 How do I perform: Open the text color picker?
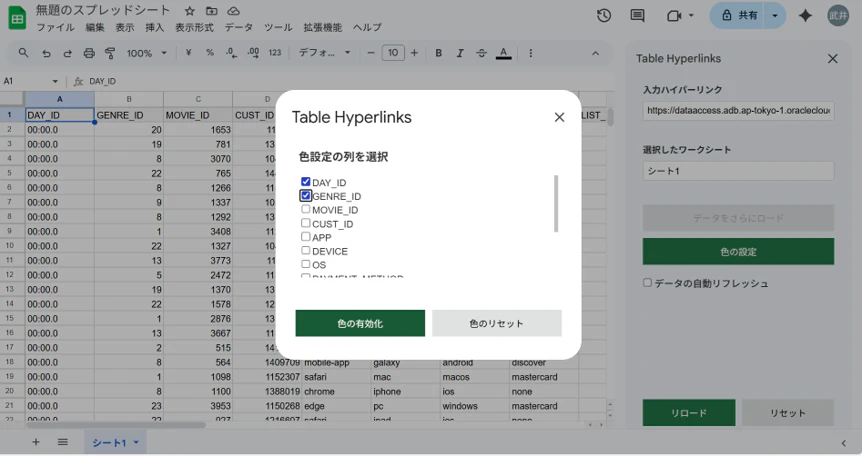[x=504, y=53]
